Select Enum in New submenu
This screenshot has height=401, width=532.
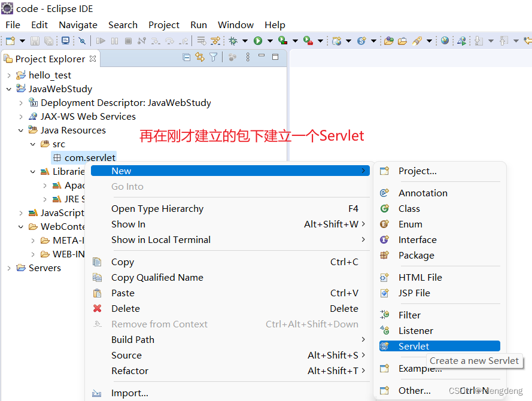click(x=440, y=224)
